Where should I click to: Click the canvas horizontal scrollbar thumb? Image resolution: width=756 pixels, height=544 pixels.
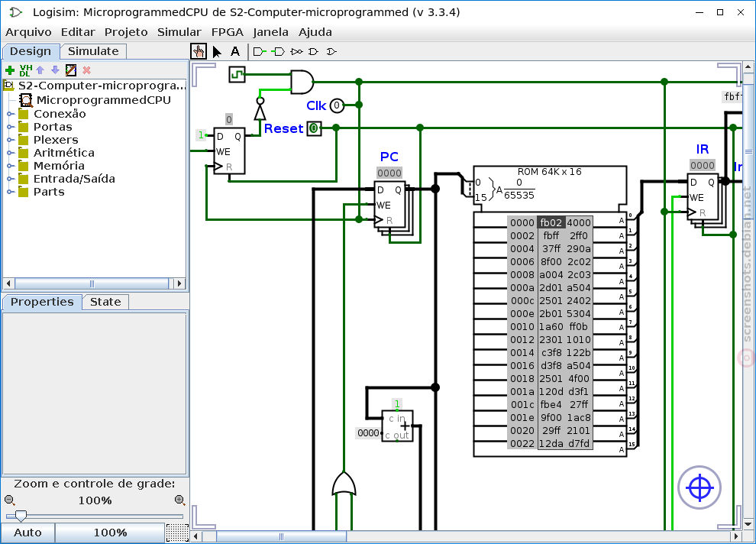[x=282, y=536]
